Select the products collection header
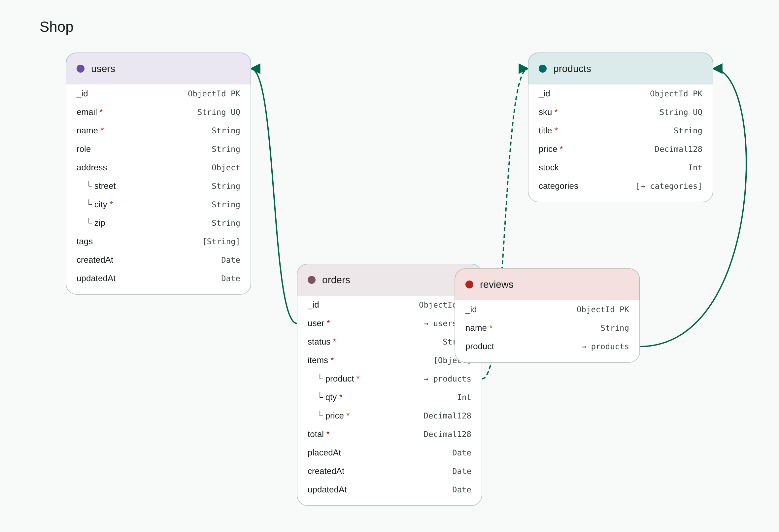 click(621, 69)
